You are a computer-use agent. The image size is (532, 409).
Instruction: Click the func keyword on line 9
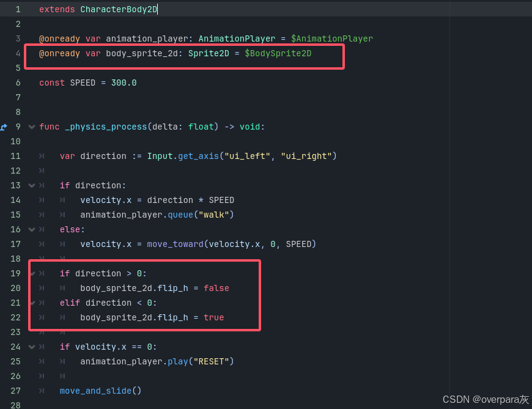coord(50,127)
